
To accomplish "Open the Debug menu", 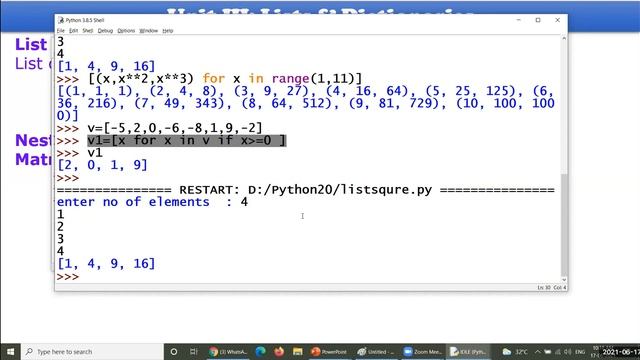I will pos(105,31).
